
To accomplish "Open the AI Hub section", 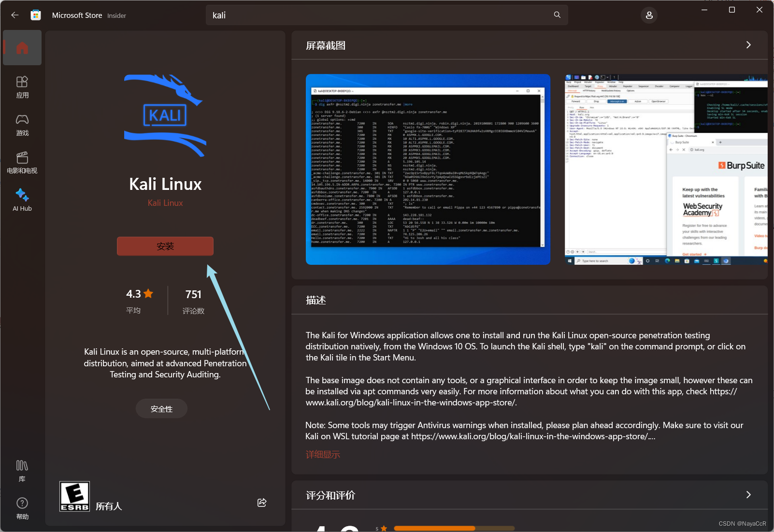I will coord(22,200).
